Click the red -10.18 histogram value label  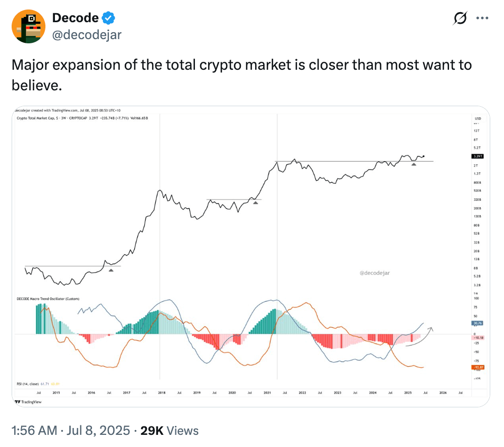click(x=478, y=338)
